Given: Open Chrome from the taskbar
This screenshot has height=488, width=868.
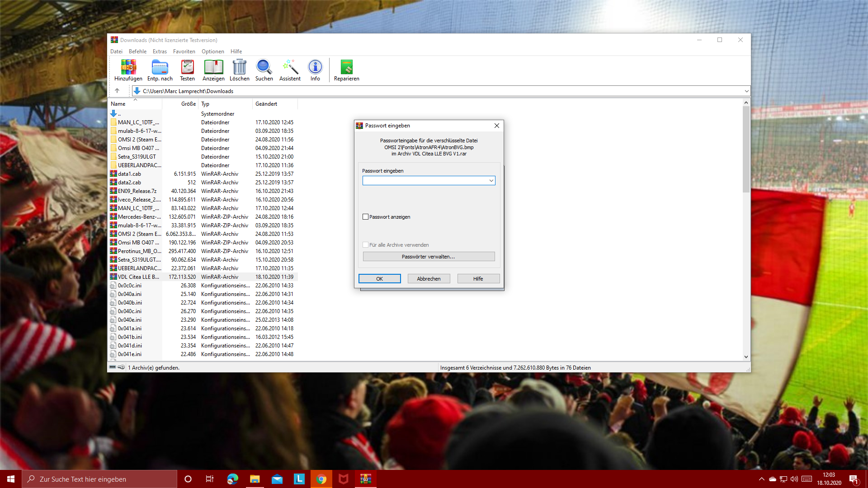Looking at the screenshot, I should pyautogui.click(x=321, y=479).
